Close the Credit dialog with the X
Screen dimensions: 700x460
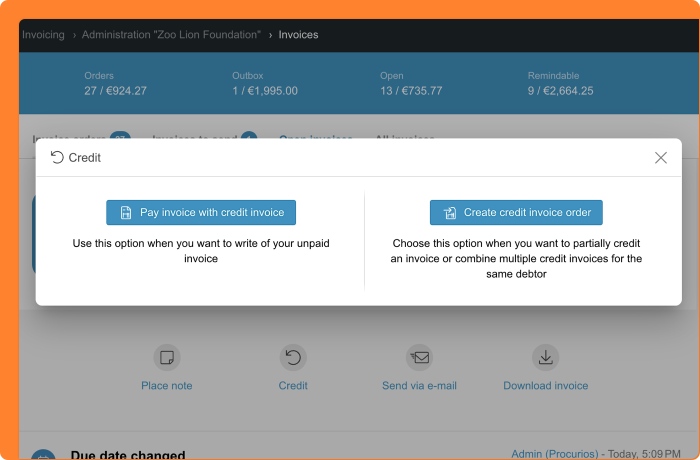(661, 158)
